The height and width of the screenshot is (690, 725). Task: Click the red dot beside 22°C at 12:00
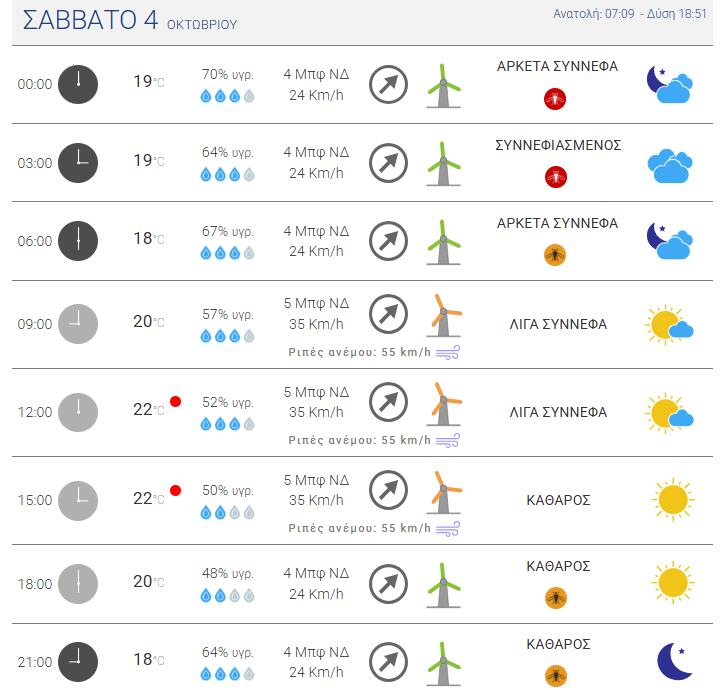(176, 402)
